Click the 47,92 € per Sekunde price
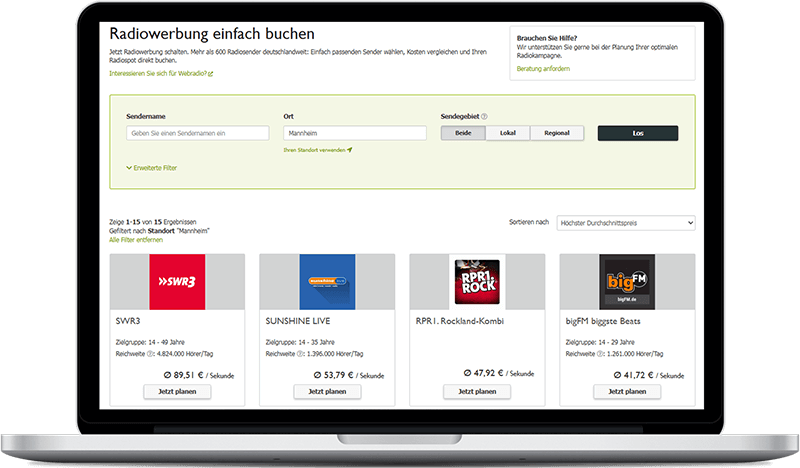This screenshot has width=800, height=468. (498, 373)
